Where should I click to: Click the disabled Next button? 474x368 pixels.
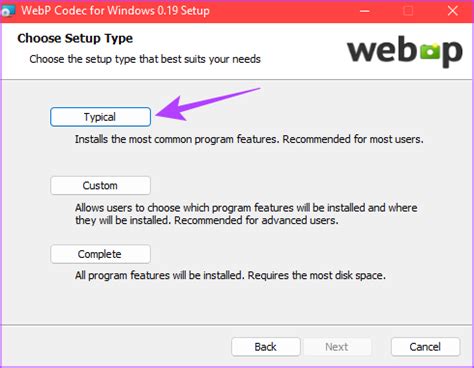337,347
